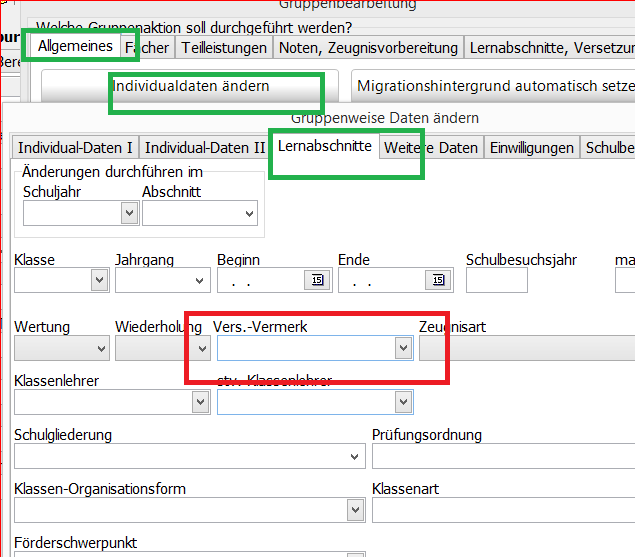
Task: Open the Teilleistungen tab
Action: click(x=225, y=47)
